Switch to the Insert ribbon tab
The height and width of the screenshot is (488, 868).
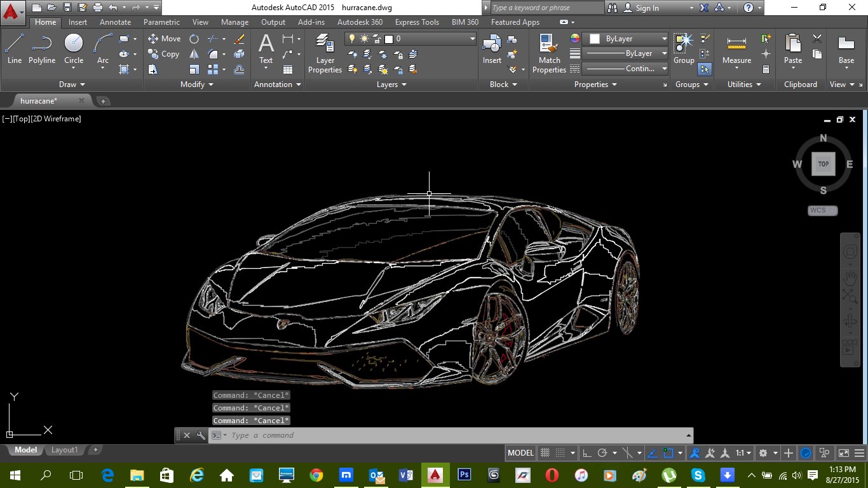(x=78, y=22)
